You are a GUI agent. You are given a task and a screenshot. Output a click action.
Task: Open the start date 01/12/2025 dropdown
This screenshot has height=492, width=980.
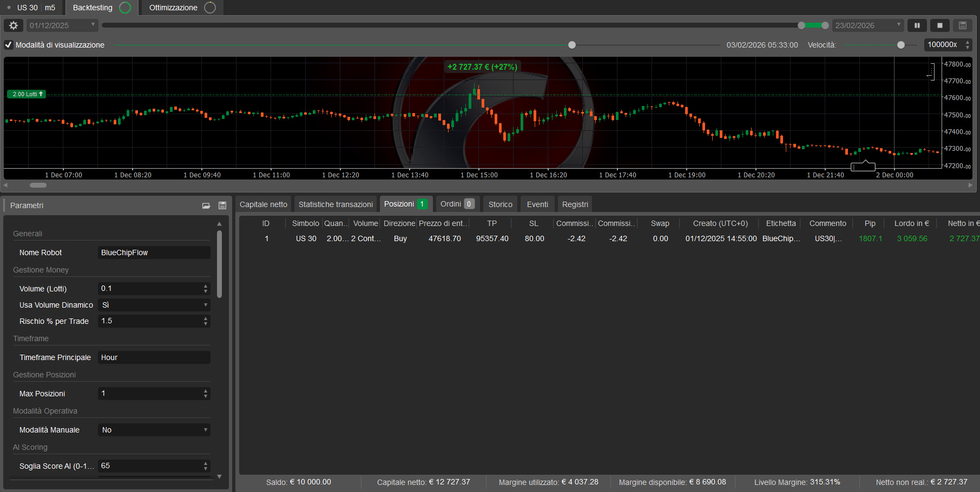(x=93, y=25)
